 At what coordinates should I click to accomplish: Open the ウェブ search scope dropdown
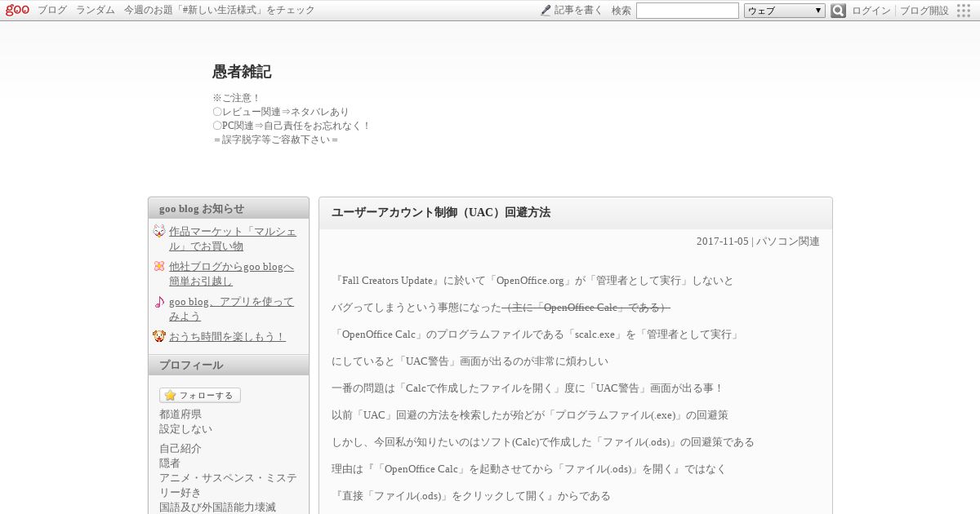click(785, 11)
